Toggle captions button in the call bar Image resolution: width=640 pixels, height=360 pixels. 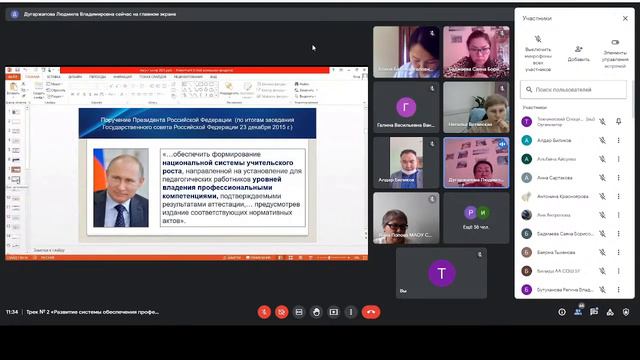point(299,312)
